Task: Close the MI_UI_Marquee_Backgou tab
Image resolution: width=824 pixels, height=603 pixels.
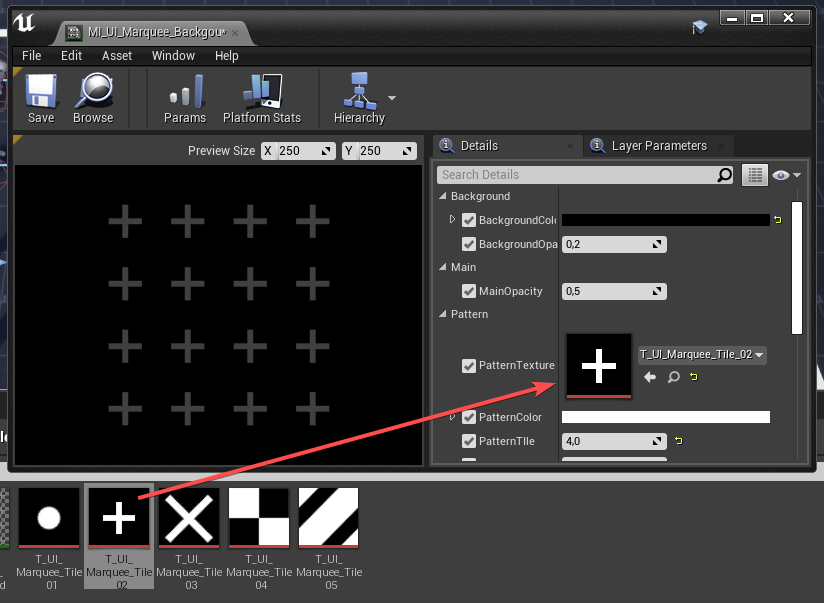Action: 235,33
